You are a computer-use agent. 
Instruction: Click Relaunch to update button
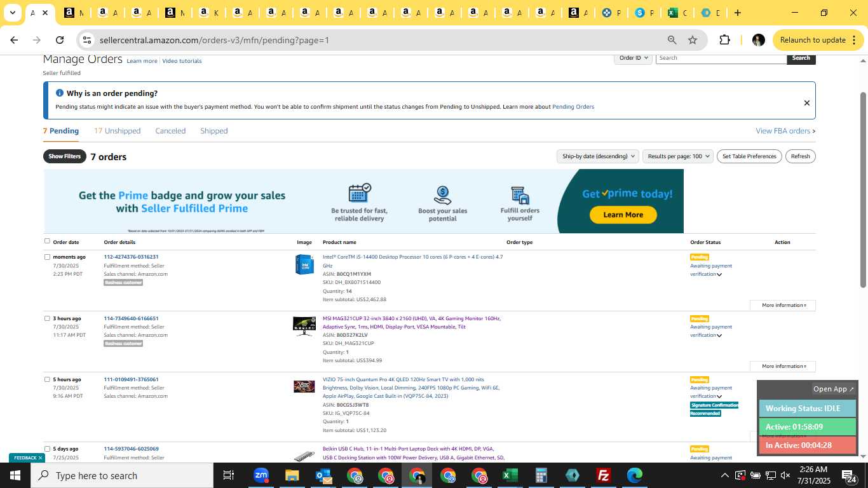(818, 40)
